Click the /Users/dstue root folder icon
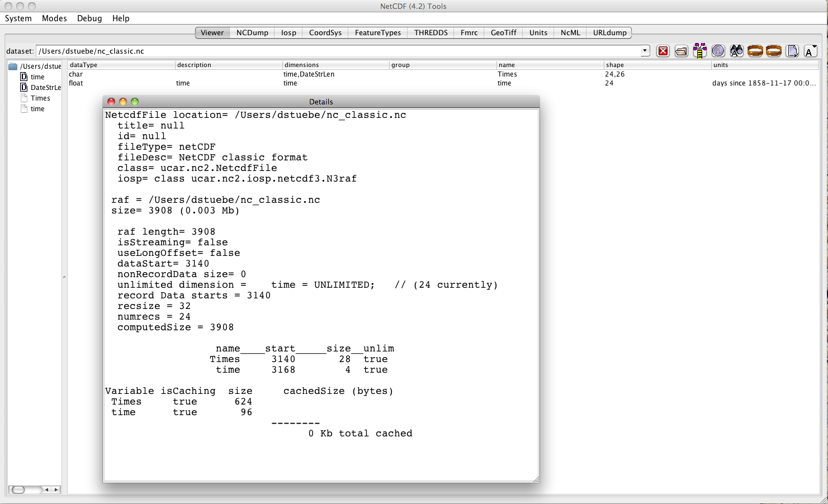 pyautogui.click(x=13, y=66)
